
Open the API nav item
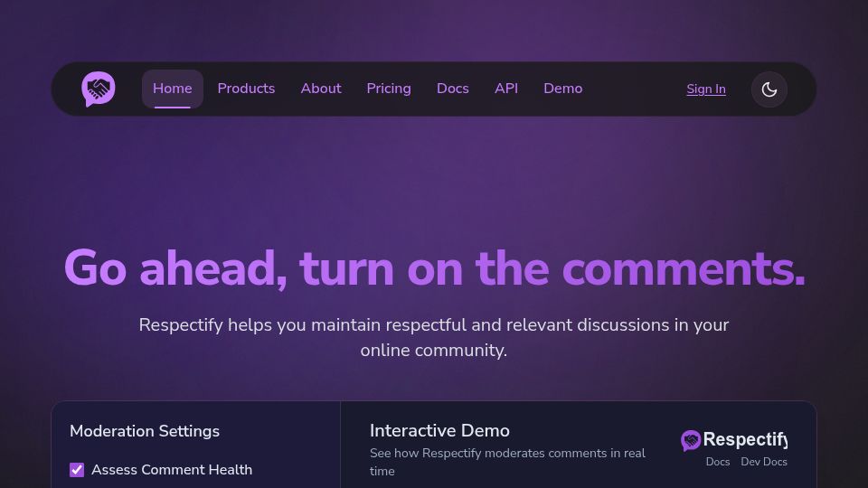point(506,89)
